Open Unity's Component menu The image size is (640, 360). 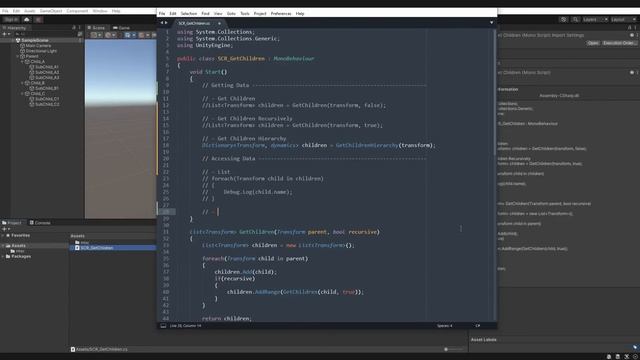coord(77,11)
